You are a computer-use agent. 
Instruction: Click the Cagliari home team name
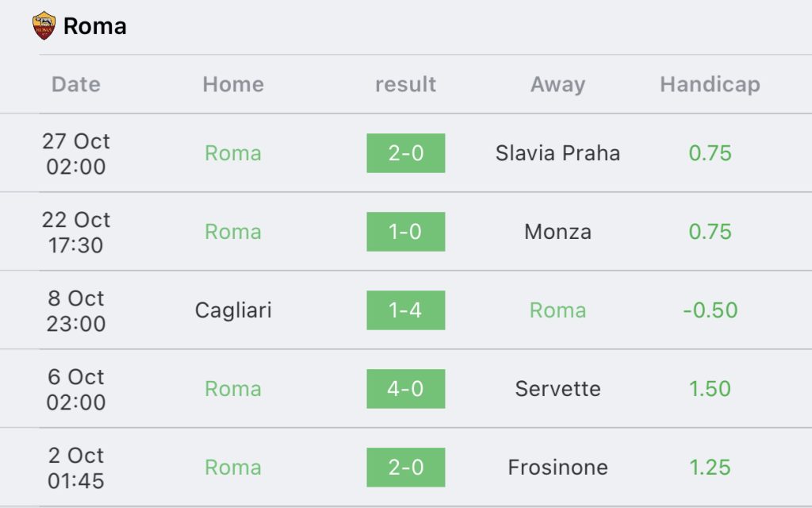233,310
